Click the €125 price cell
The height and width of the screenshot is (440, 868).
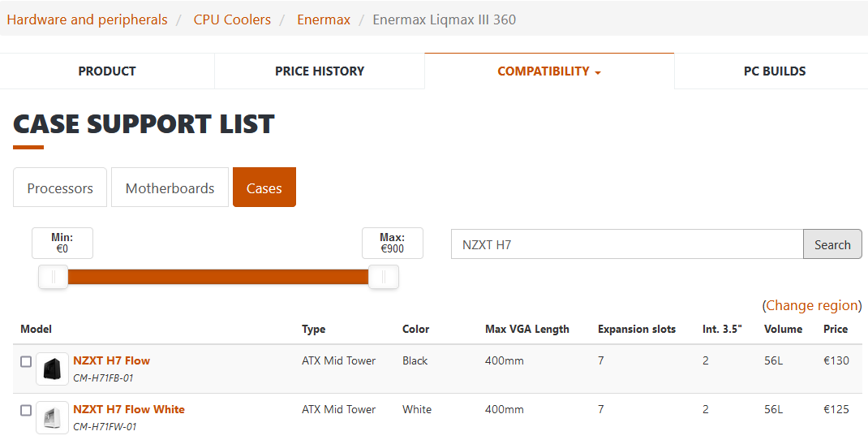pos(836,409)
